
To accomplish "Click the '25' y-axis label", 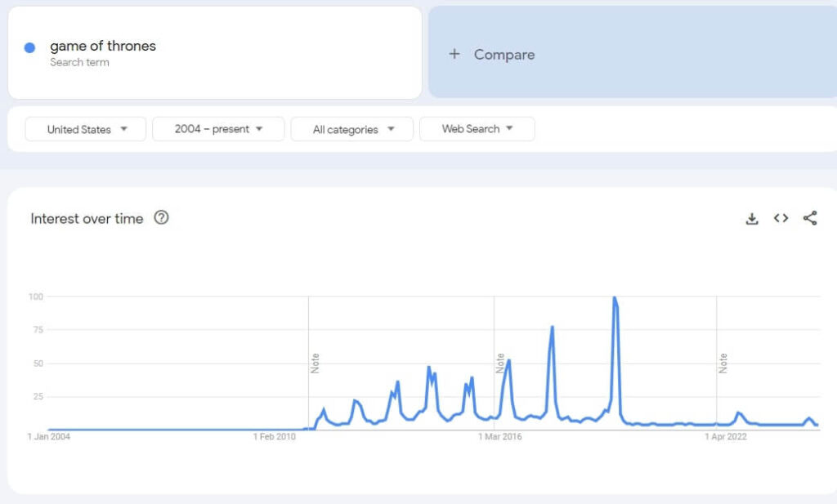I will [x=38, y=397].
